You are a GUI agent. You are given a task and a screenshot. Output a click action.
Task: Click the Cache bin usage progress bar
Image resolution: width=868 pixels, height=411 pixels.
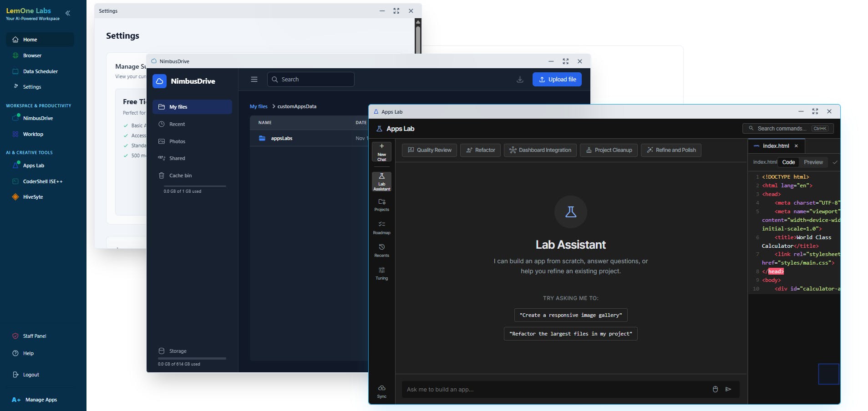[x=195, y=186]
